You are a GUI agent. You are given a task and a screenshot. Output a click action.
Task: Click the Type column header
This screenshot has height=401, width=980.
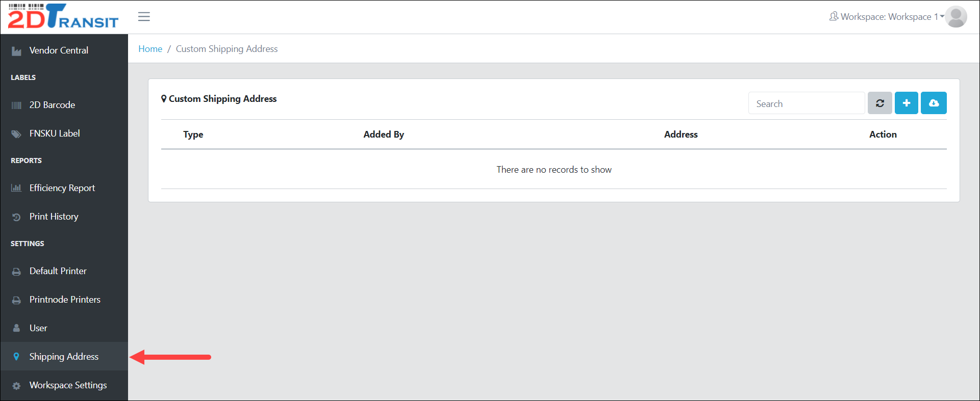[x=193, y=135]
